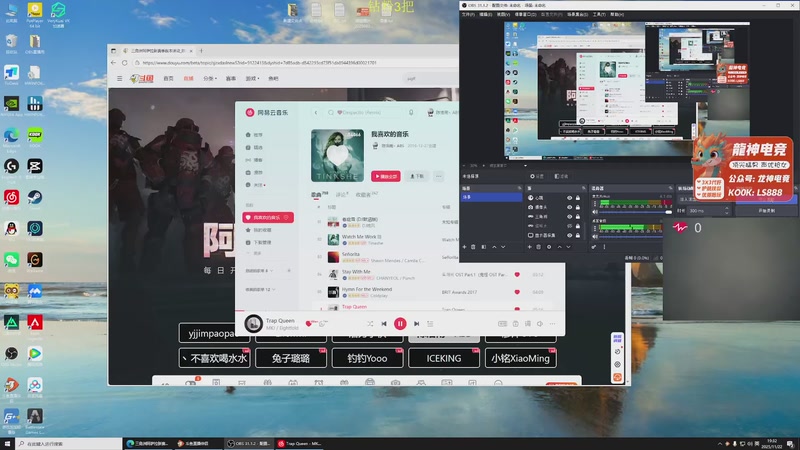Go back using NetEase Music back arrow
Image resolution: width=800 pixels, height=450 pixels.
[316, 112]
